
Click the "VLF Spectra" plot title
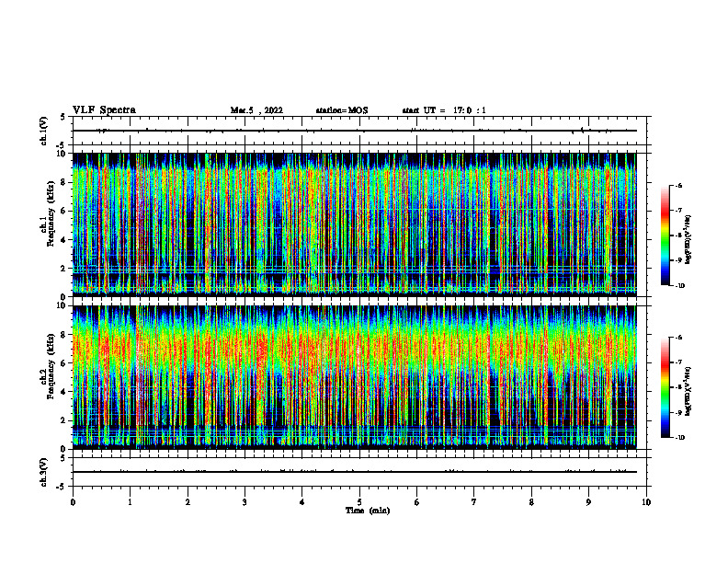[x=104, y=110]
